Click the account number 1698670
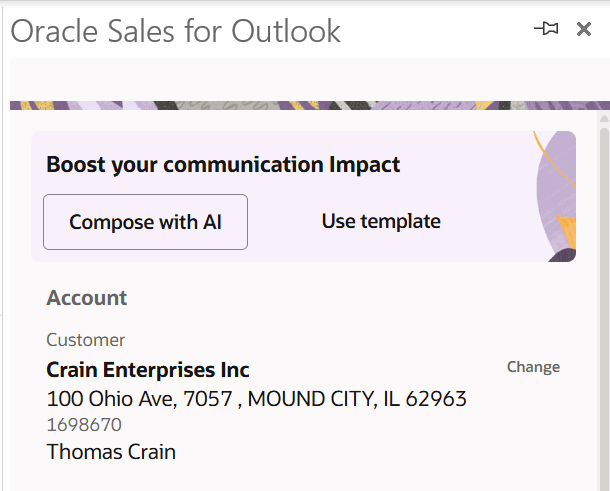Image resolution: width=610 pixels, height=491 pixels. pos(84,425)
